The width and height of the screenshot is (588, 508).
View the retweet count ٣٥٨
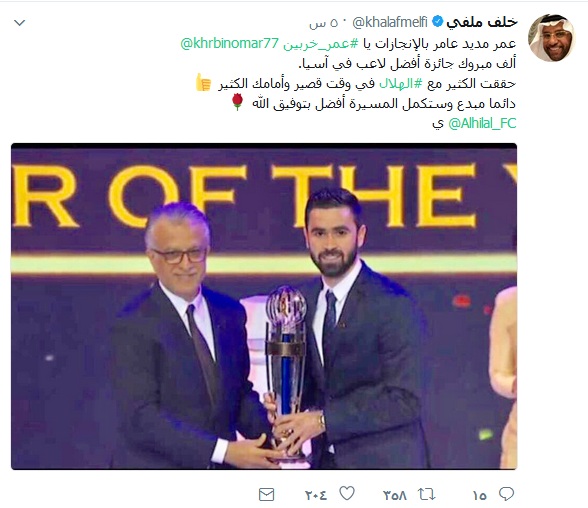pyautogui.click(x=395, y=496)
